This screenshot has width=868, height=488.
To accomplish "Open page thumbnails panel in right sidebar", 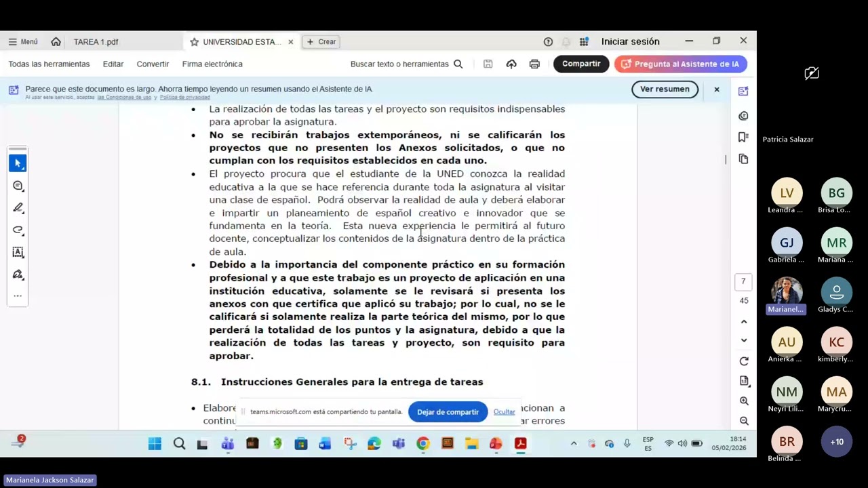I will point(743,159).
